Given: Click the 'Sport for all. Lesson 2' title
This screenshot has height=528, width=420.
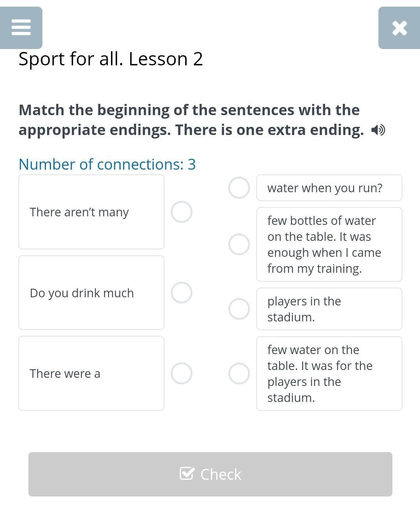Looking at the screenshot, I should coord(111,59).
